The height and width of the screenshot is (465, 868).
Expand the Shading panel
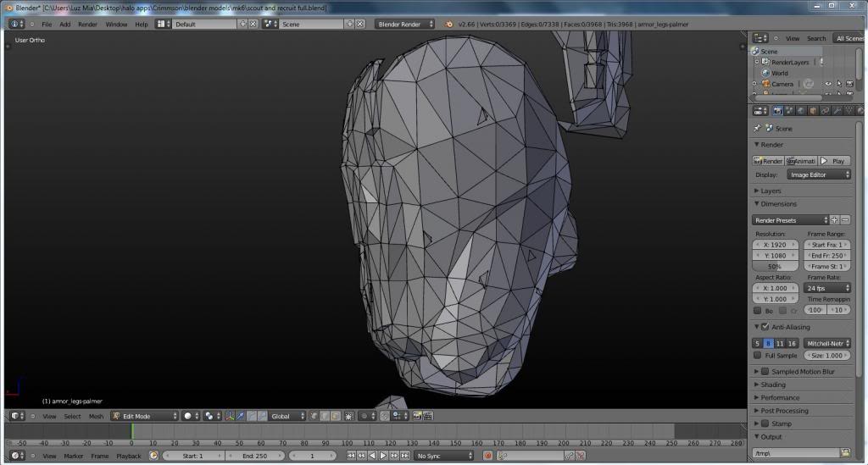772,385
